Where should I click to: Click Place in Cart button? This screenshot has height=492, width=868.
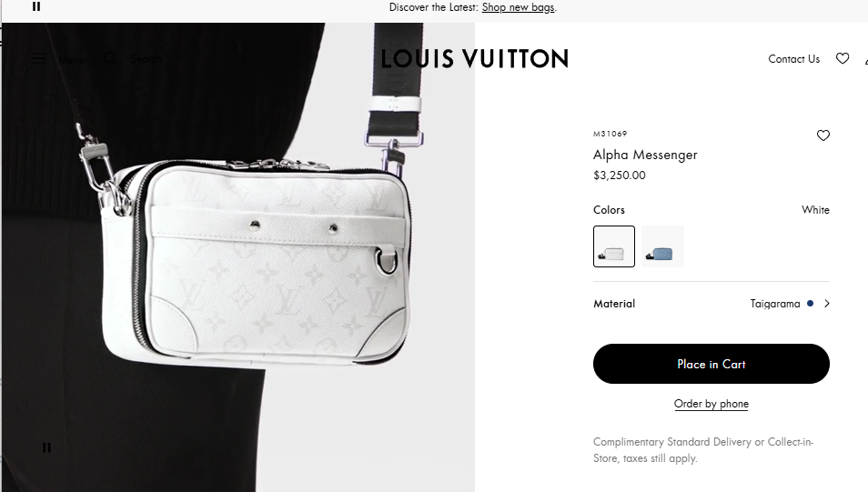pos(712,364)
